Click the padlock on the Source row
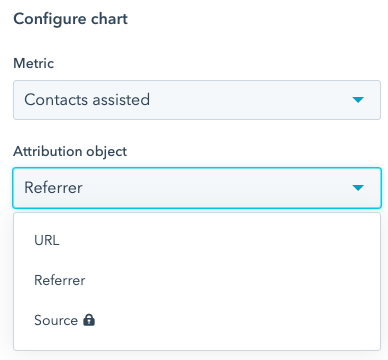388x360 pixels. [89, 320]
